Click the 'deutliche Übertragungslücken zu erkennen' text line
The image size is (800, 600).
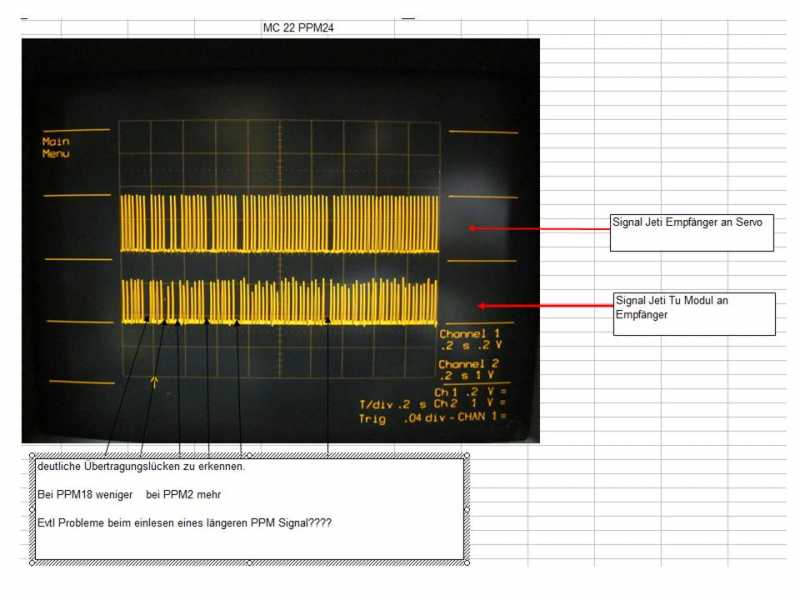141,466
